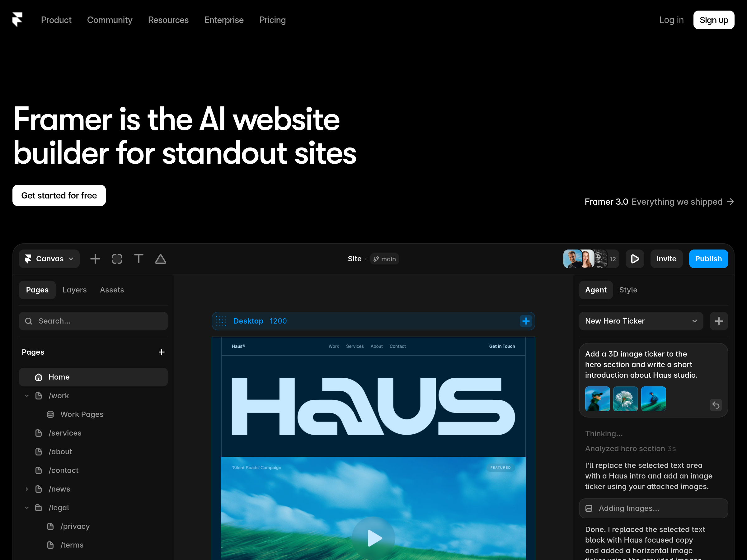Click the main branch badge

[x=385, y=259]
